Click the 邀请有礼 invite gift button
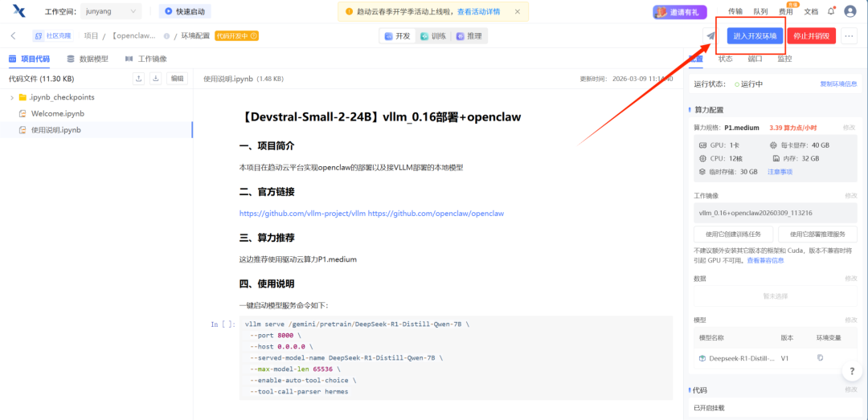 point(679,11)
